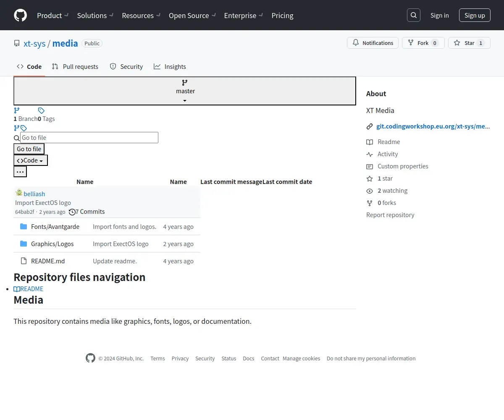Click the README.md file icon
Viewport: 504px width, 420px height.
point(24,261)
